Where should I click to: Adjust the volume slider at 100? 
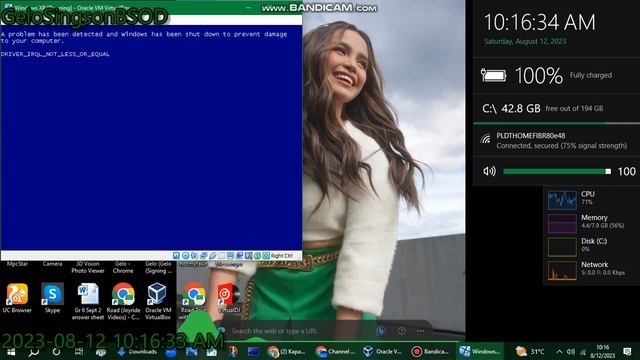tap(557, 171)
